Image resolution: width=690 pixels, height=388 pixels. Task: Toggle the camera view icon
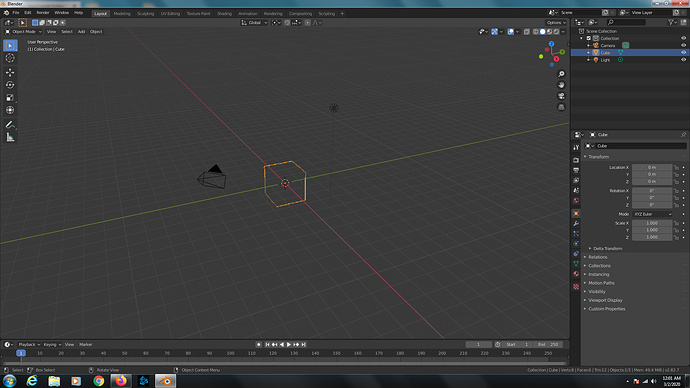coord(561,96)
